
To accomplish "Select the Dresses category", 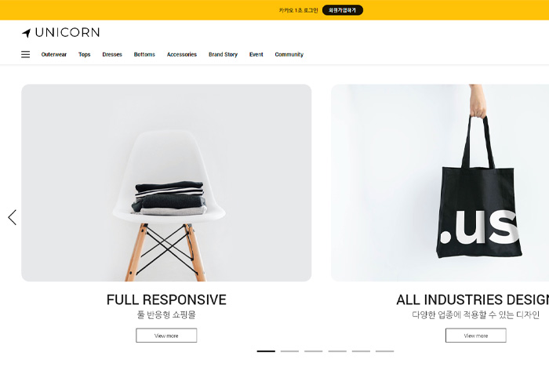I will [112, 55].
